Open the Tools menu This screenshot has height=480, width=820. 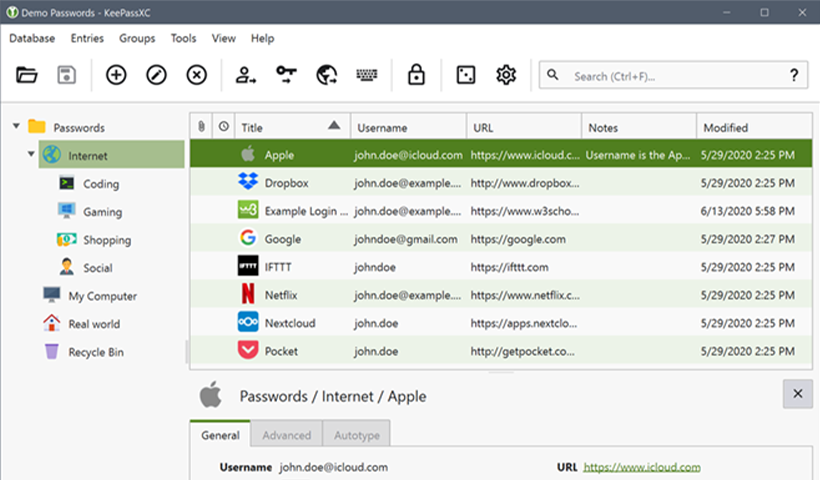(183, 38)
